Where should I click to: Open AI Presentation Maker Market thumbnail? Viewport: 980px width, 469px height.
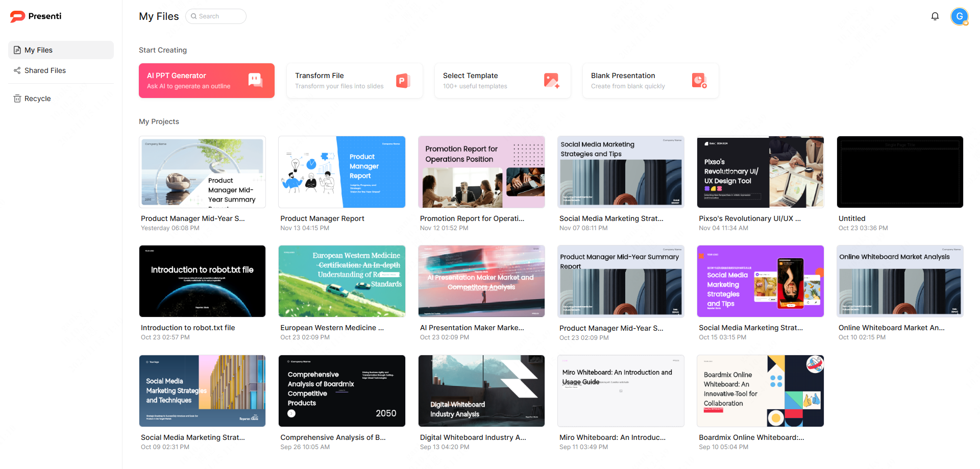[481, 281]
